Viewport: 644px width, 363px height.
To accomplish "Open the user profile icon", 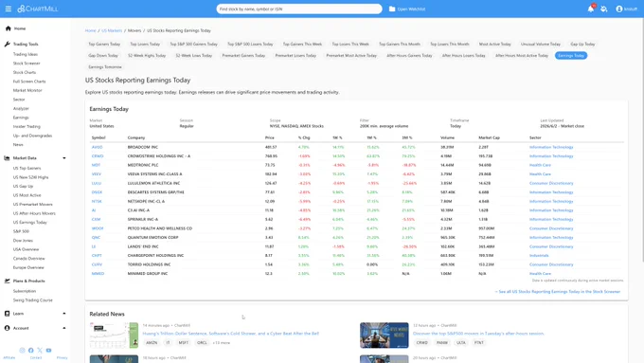I will click(619, 9).
